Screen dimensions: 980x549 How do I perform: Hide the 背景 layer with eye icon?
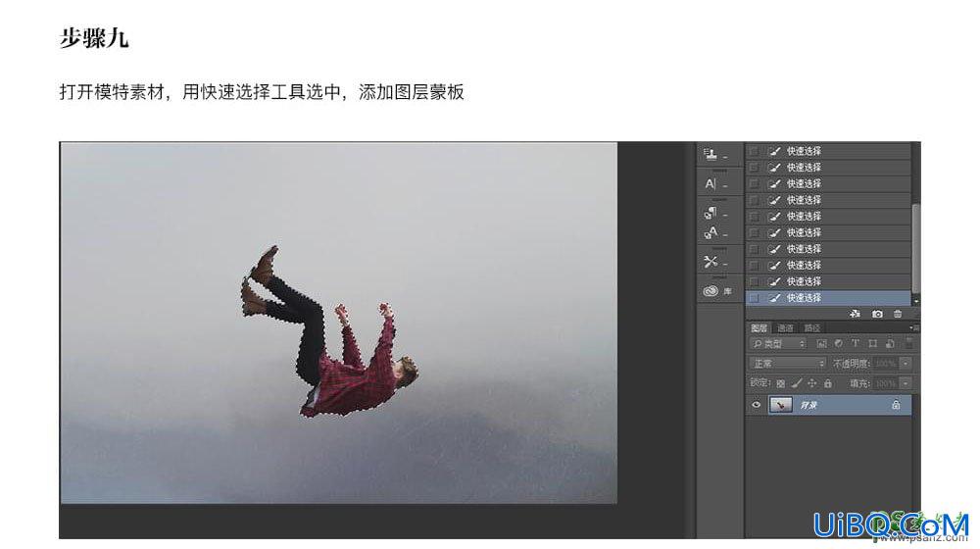pos(757,405)
